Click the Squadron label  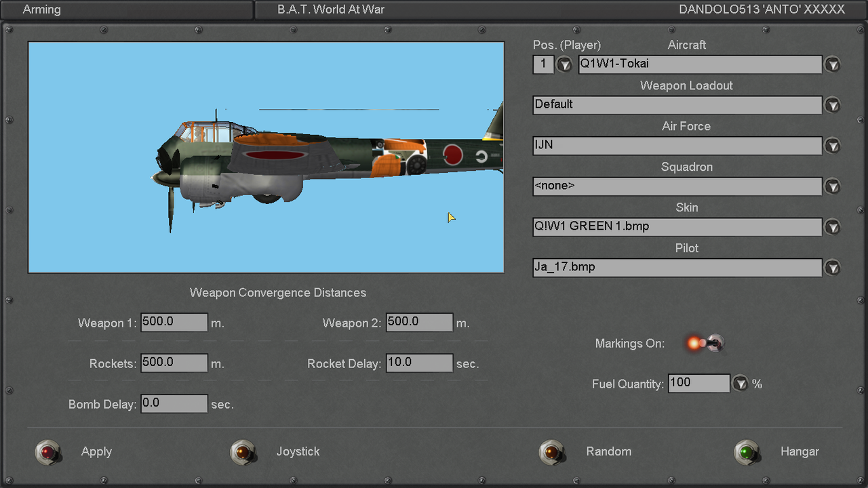click(x=687, y=167)
